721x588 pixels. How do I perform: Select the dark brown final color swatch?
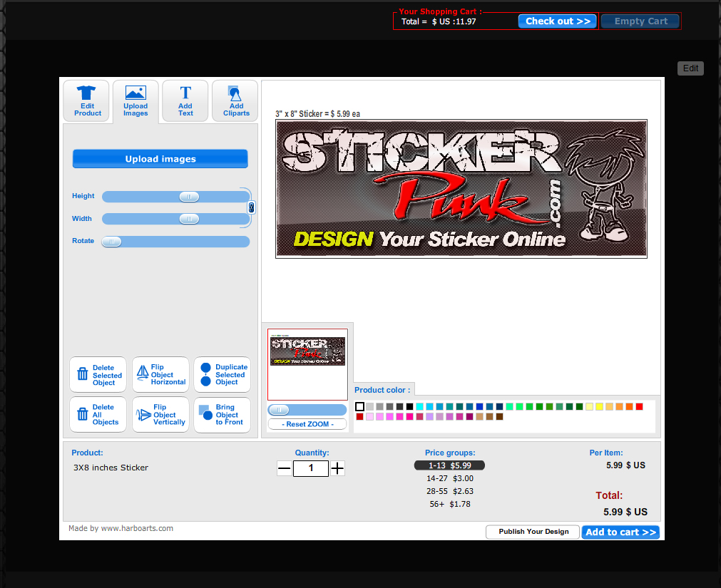click(499, 417)
